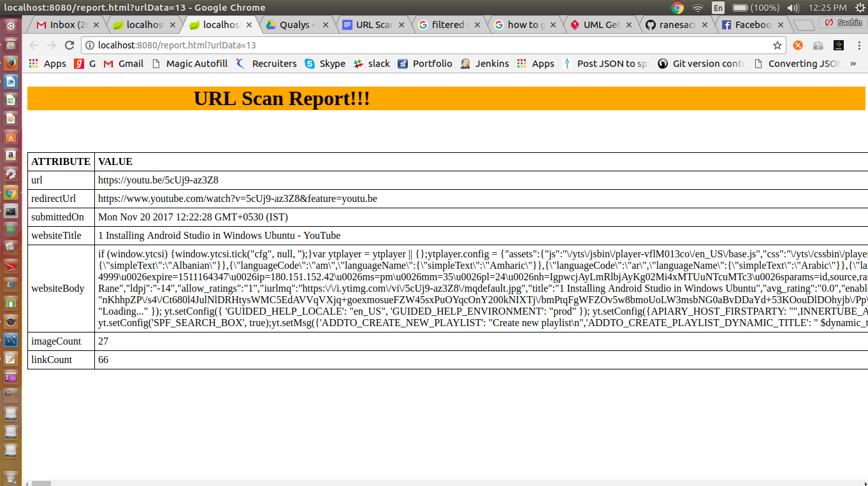Image resolution: width=868 pixels, height=486 pixels.
Task: Click the imageCount value 27
Action: click(x=103, y=341)
